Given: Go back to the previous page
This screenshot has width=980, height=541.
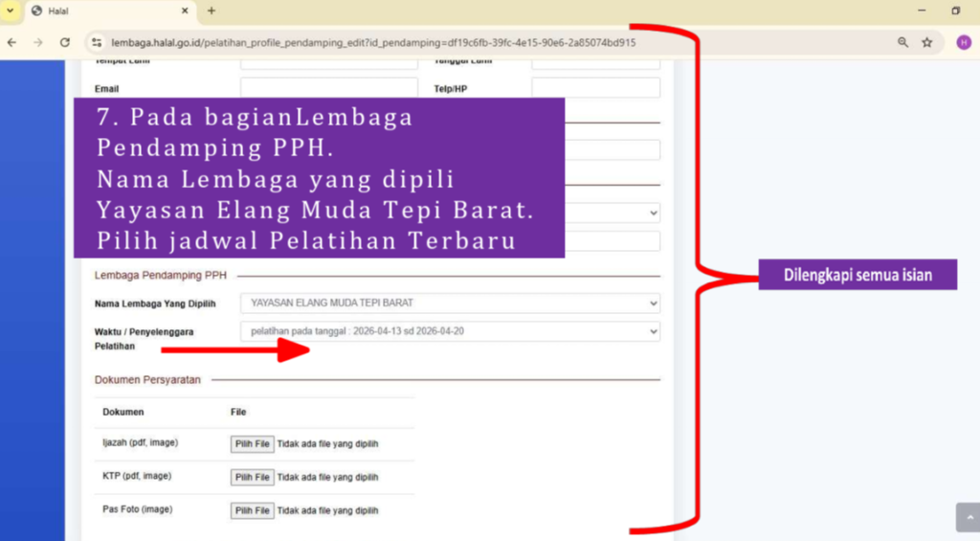Looking at the screenshot, I should tap(11, 42).
